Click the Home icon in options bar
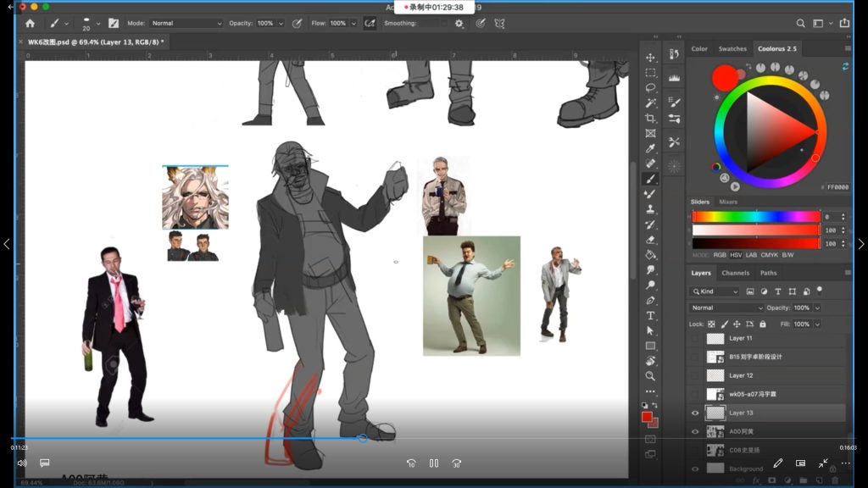This screenshot has height=488, width=868. [31, 24]
